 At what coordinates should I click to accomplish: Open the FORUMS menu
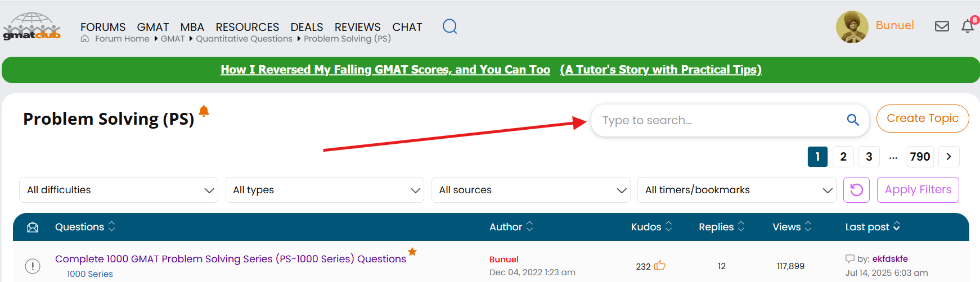(x=103, y=27)
